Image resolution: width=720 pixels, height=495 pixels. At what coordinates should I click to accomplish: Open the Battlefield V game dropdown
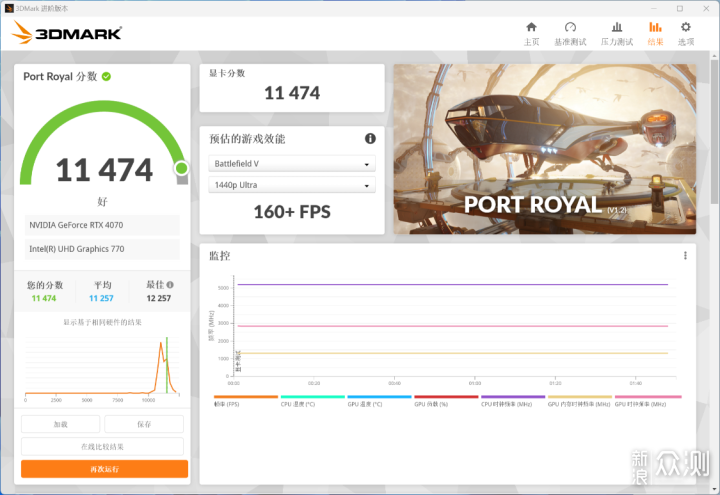[x=292, y=163]
